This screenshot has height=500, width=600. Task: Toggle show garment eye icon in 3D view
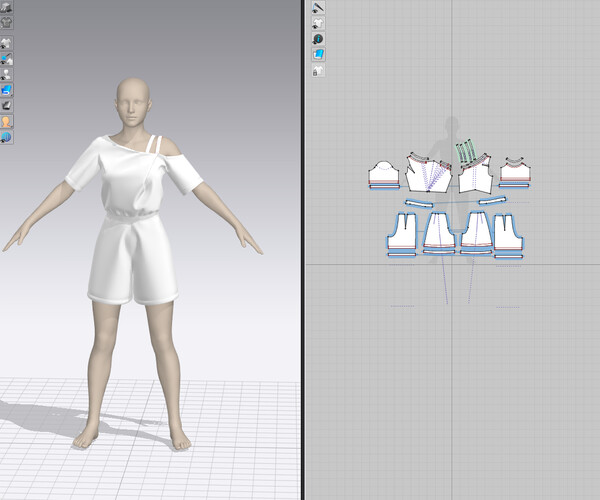tap(6, 43)
